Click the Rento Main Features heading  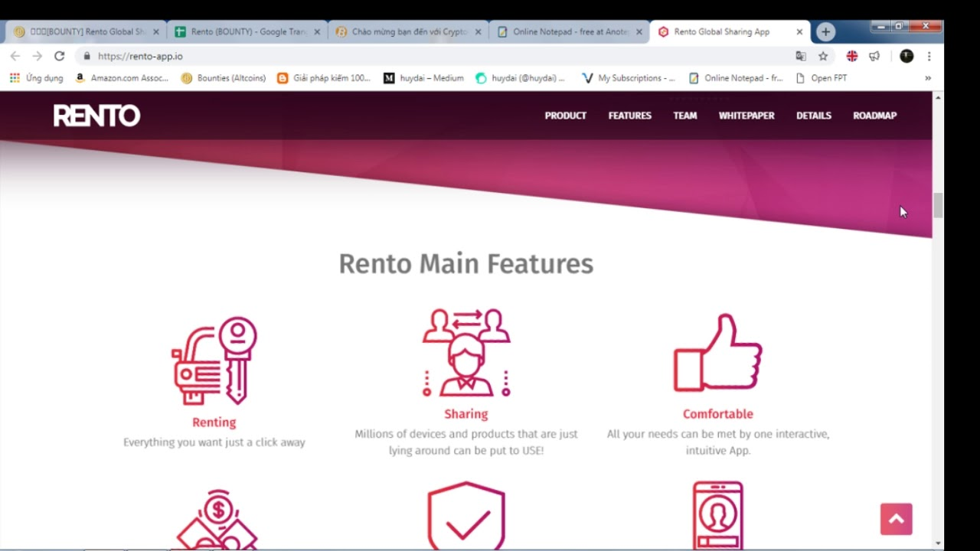click(466, 264)
